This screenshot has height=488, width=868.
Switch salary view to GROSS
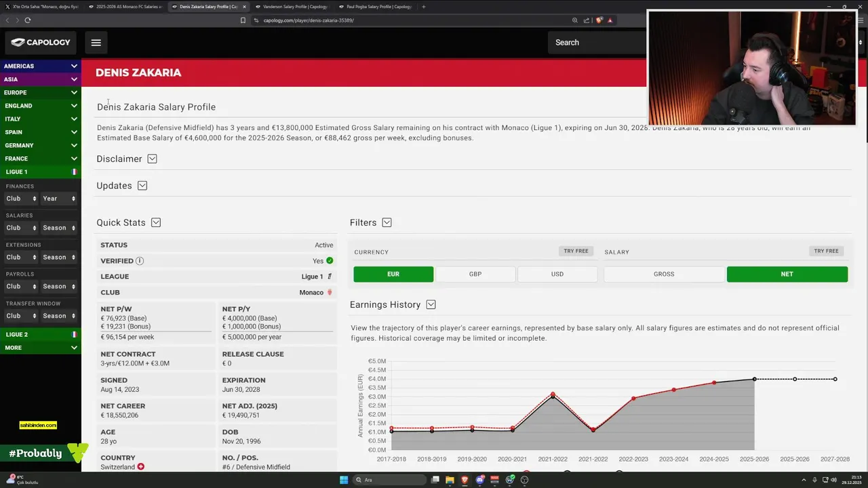(x=664, y=274)
